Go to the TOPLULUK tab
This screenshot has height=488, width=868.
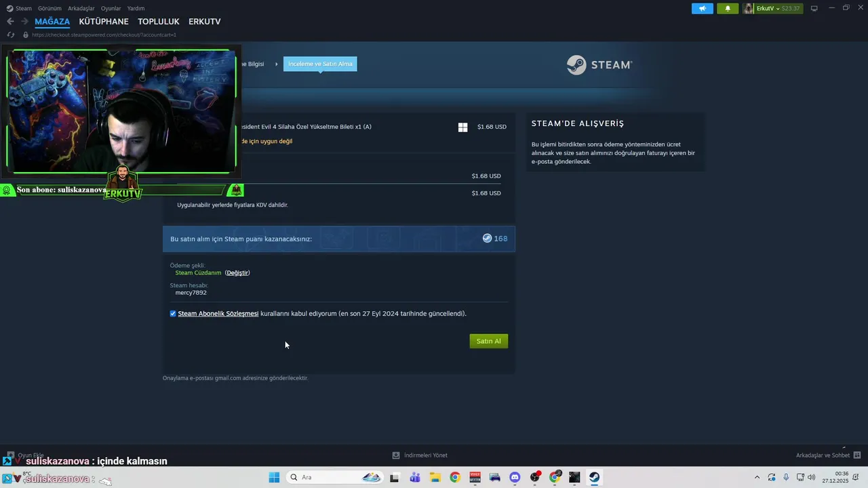159,22
